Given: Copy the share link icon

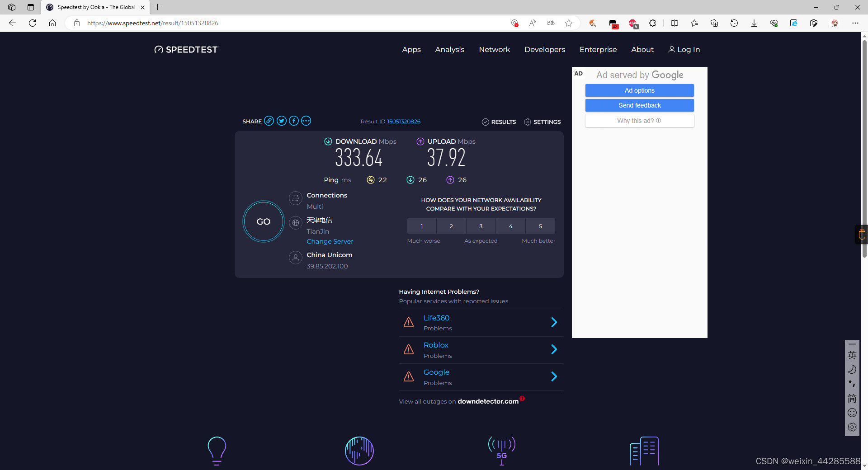Looking at the screenshot, I should [269, 121].
